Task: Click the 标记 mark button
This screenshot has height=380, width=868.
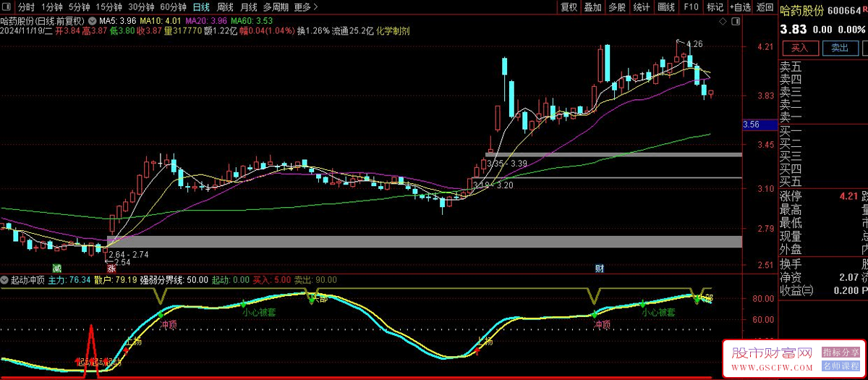Action: coord(715,7)
